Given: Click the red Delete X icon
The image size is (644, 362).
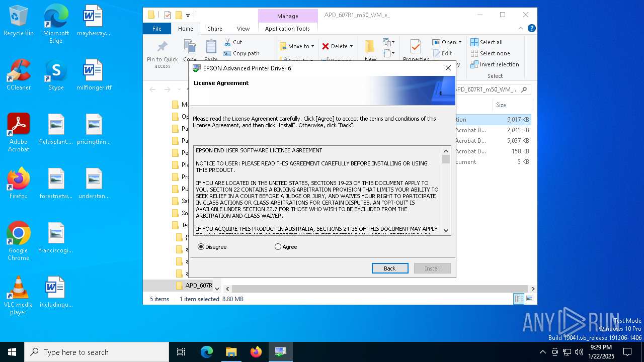Looking at the screenshot, I should click(326, 46).
